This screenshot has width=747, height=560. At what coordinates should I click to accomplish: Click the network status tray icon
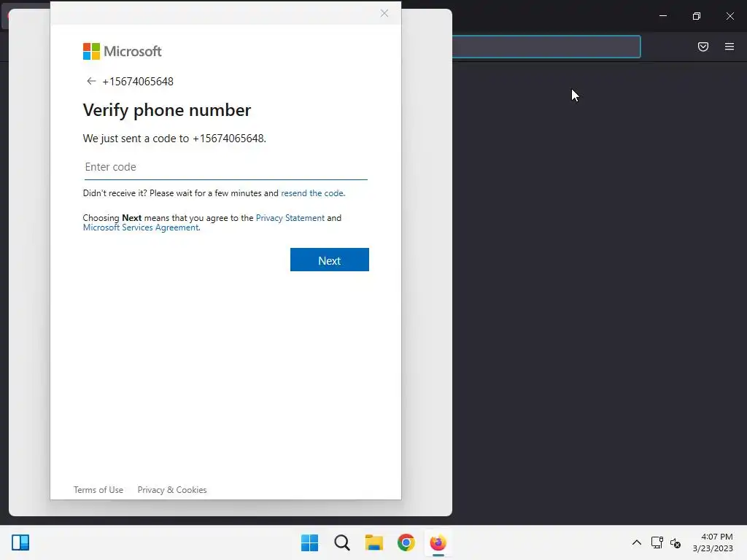657,542
